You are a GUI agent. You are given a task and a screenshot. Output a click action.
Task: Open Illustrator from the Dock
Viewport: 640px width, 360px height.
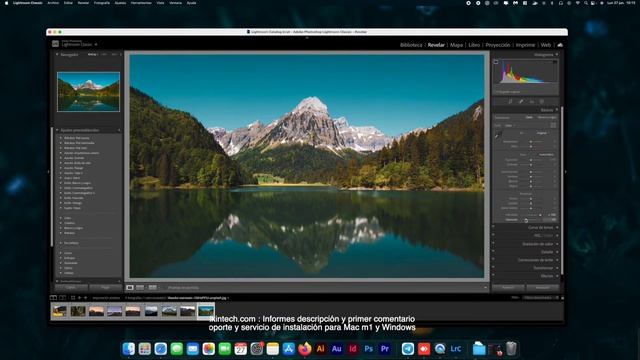click(x=320, y=349)
